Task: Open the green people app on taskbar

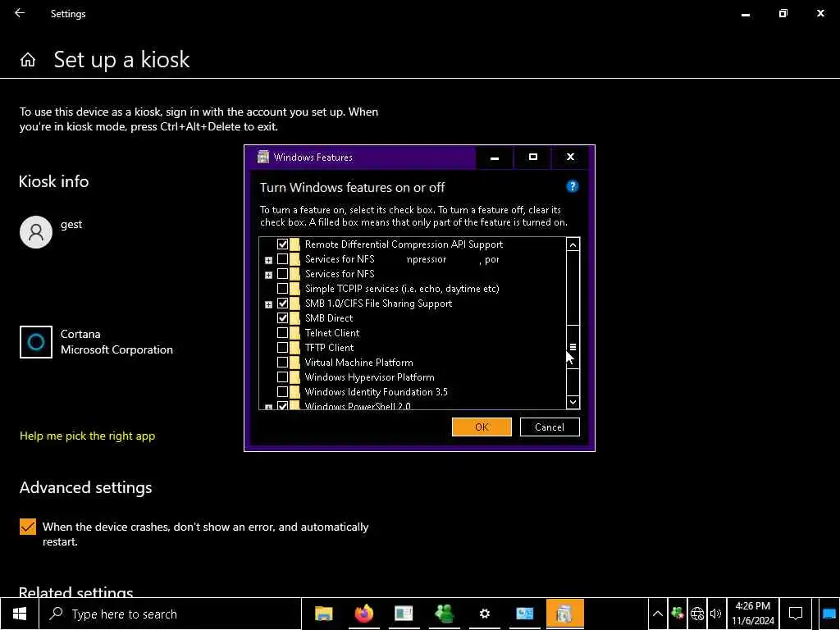Action: click(444, 614)
